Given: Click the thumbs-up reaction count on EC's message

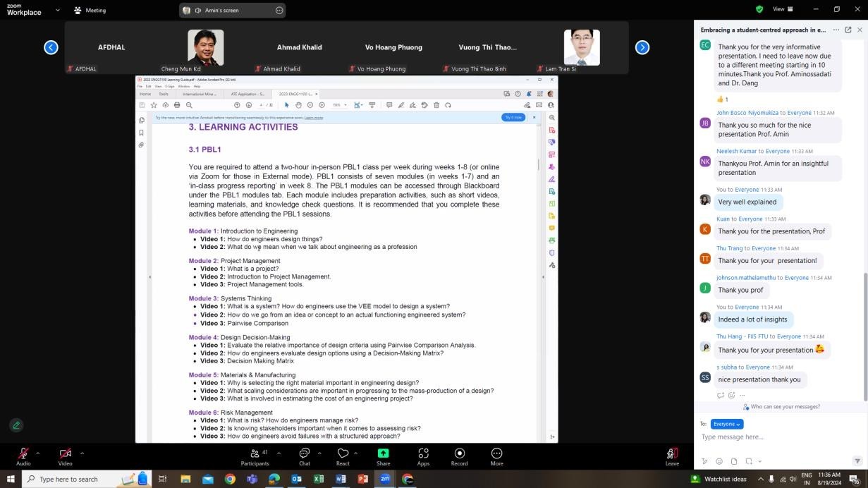Looking at the screenshot, I should coord(723,99).
